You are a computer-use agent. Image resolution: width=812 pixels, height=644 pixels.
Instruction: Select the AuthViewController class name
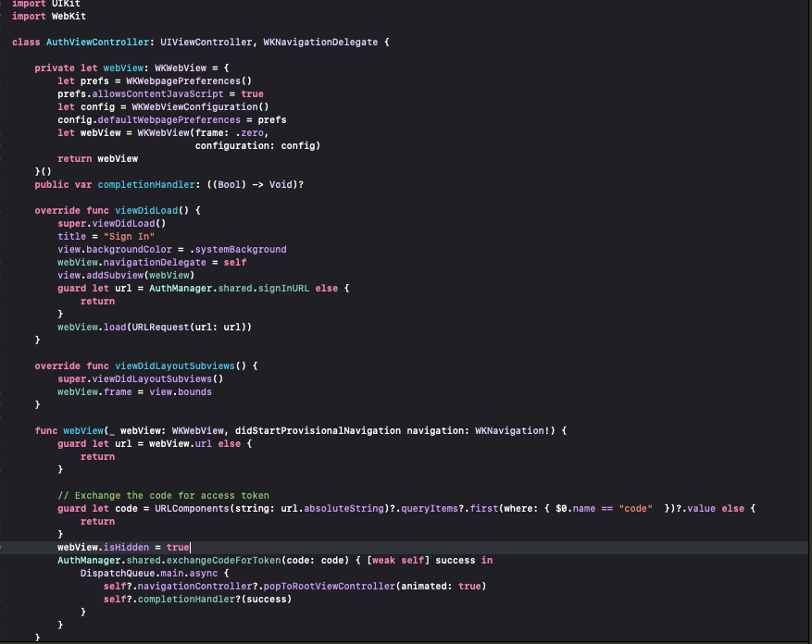coord(98,42)
